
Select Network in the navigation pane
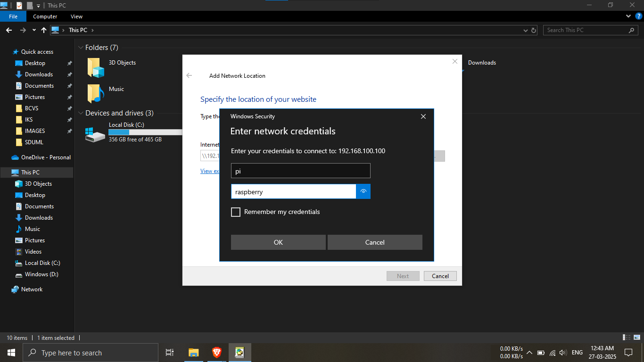(32, 289)
